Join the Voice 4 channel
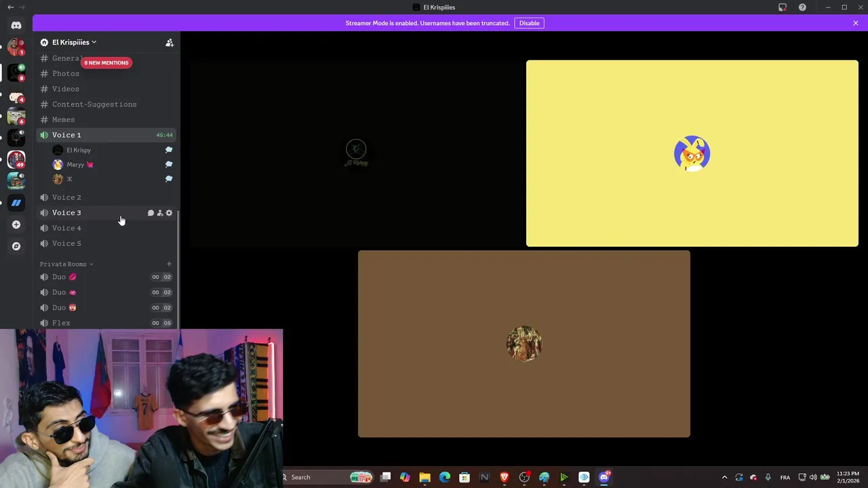 tap(106, 228)
